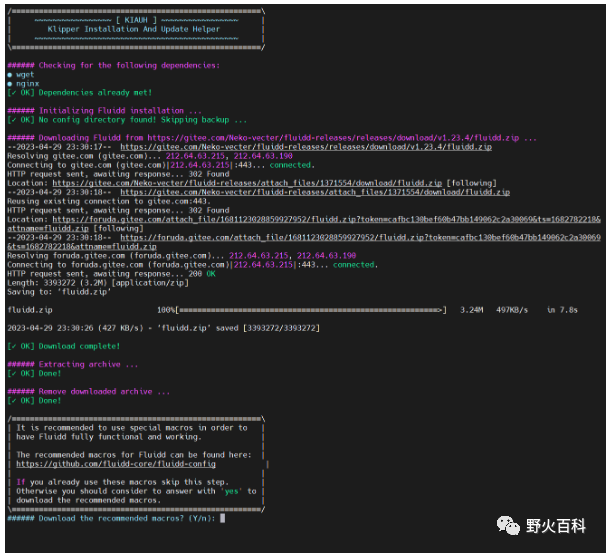Click 'It is recommended to use special macros' line
The height and width of the screenshot is (553, 606).
[x=132, y=428]
